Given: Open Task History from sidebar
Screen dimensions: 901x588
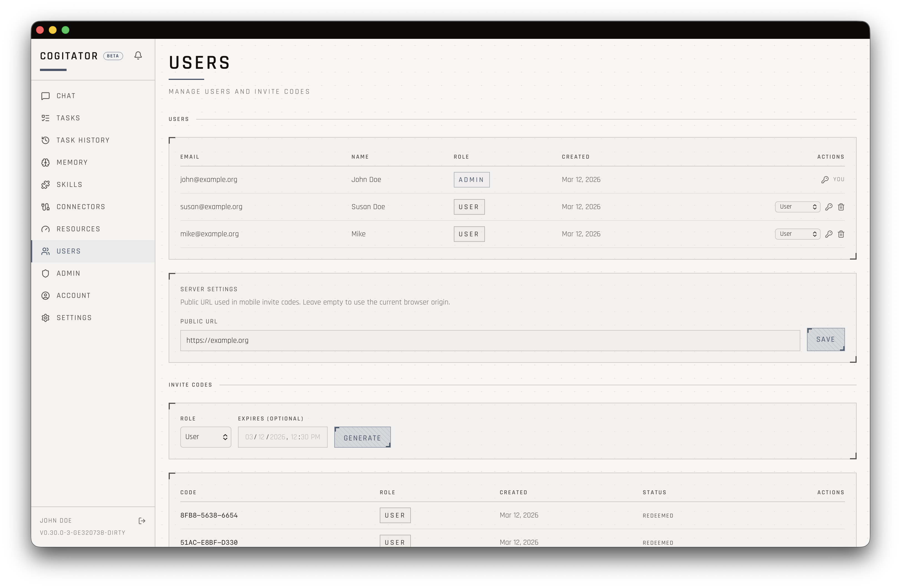Looking at the screenshot, I should [x=93, y=140].
